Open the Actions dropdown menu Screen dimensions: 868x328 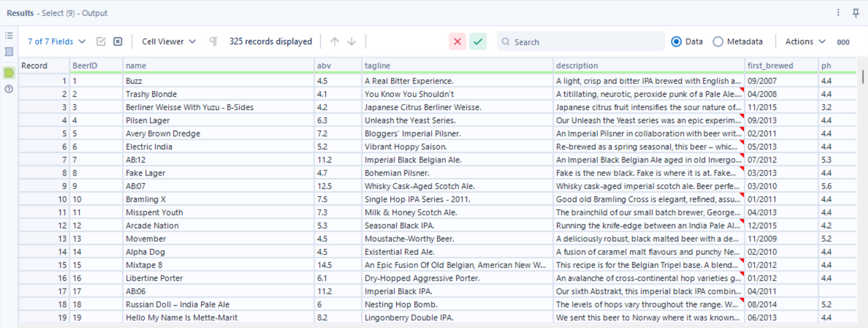(805, 42)
